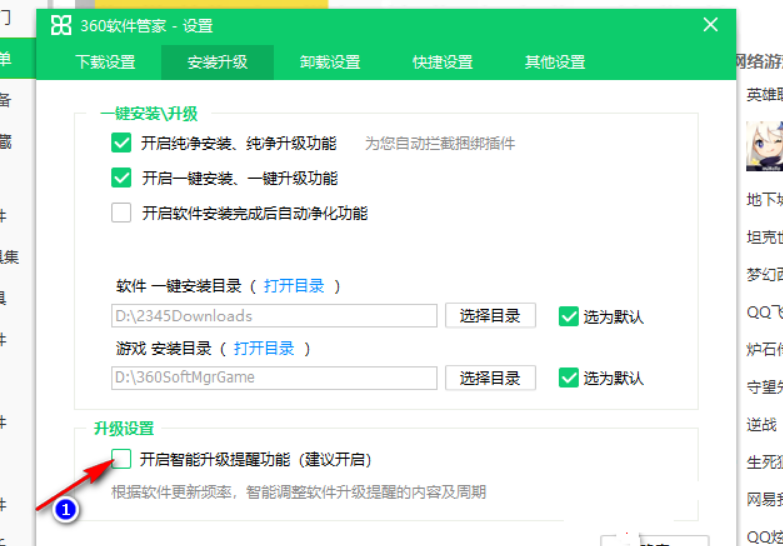Open the 卸载设置 tab
Screen dimensions: 783x546
click(330, 62)
